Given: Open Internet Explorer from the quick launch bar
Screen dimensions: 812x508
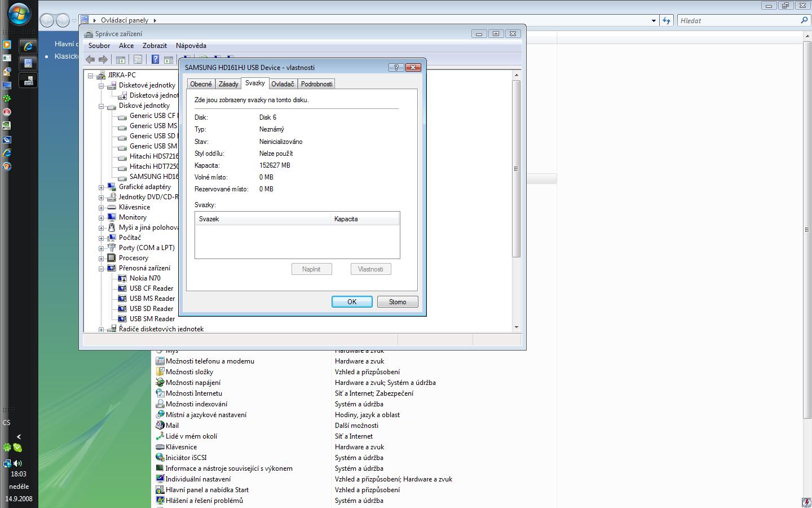Looking at the screenshot, I should coord(7,153).
